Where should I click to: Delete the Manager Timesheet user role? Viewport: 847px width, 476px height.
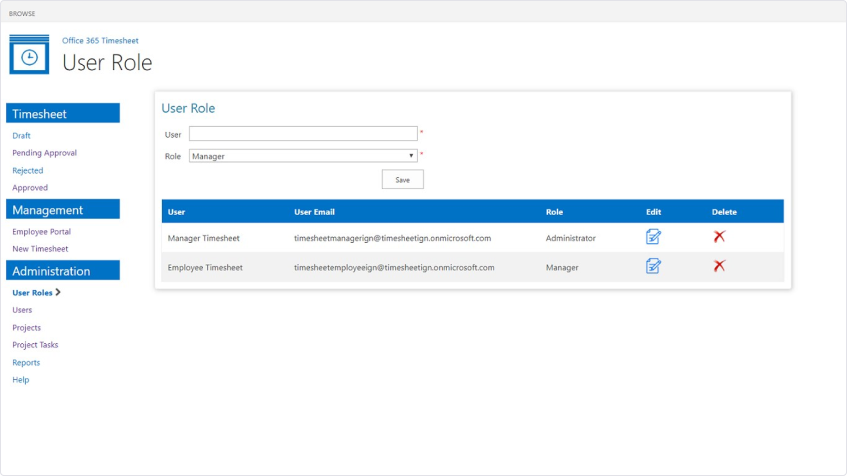coord(719,237)
